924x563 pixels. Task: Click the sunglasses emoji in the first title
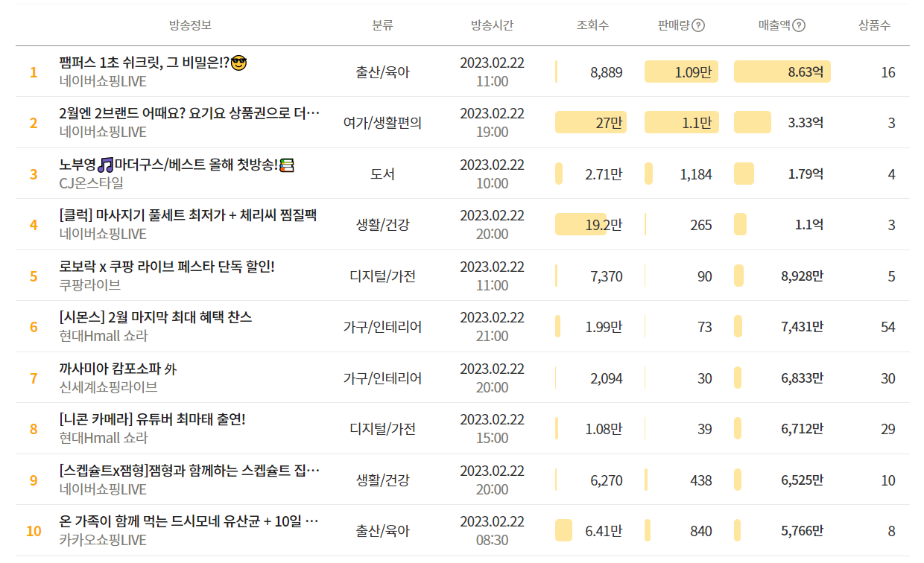[238, 63]
